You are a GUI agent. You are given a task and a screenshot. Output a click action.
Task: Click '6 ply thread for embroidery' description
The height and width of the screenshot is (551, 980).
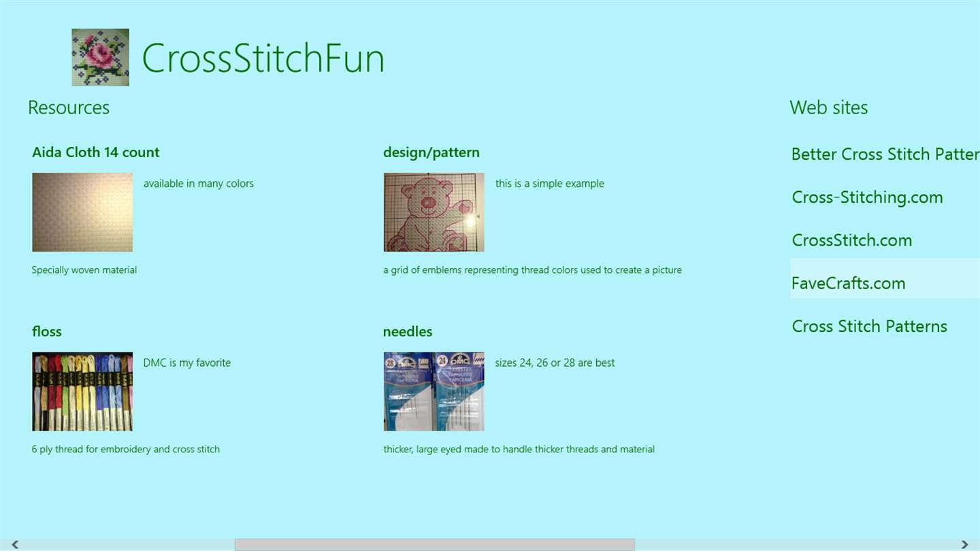tap(126, 449)
